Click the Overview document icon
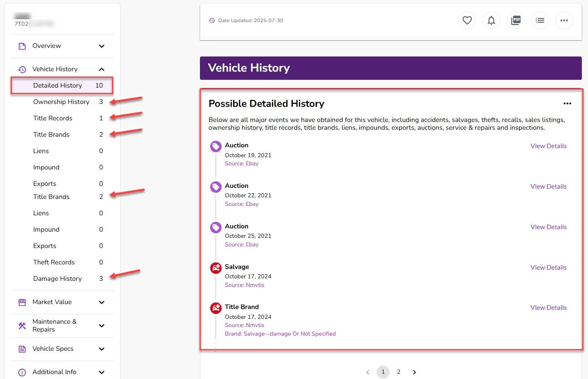Image resolution: width=588 pixels, height=379 pixels. coord(22,46)
